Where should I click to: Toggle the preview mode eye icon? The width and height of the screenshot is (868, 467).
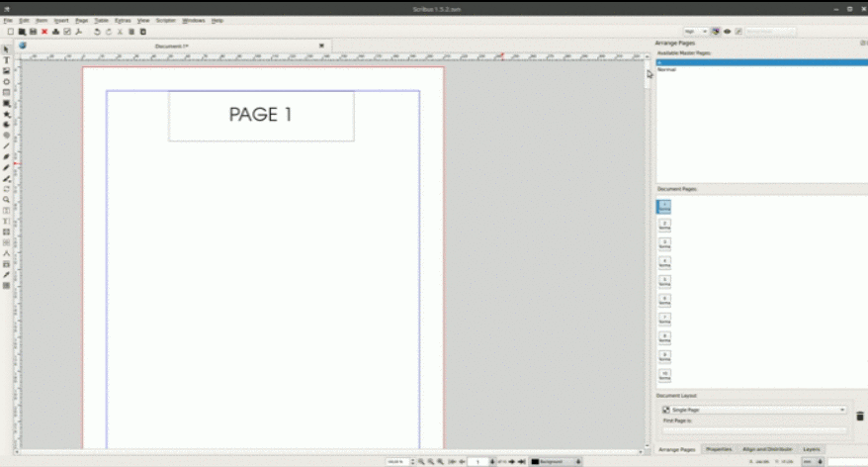tap(727, 32)
